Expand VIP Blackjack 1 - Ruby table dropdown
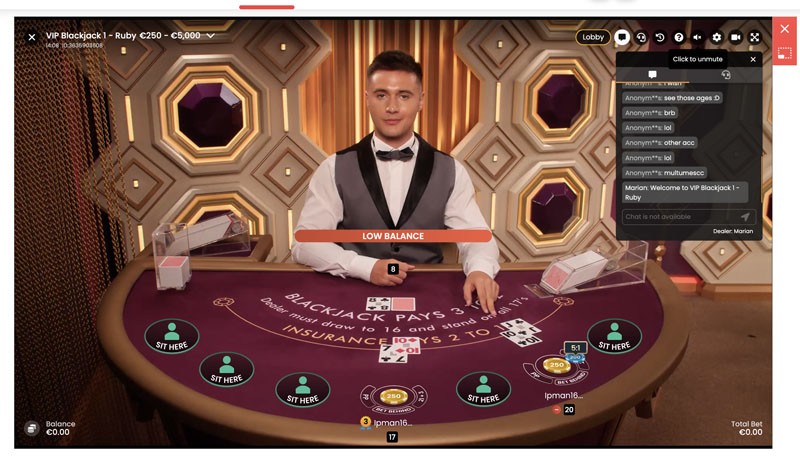The height and width of the screenshot is (457, 800). 210,36
